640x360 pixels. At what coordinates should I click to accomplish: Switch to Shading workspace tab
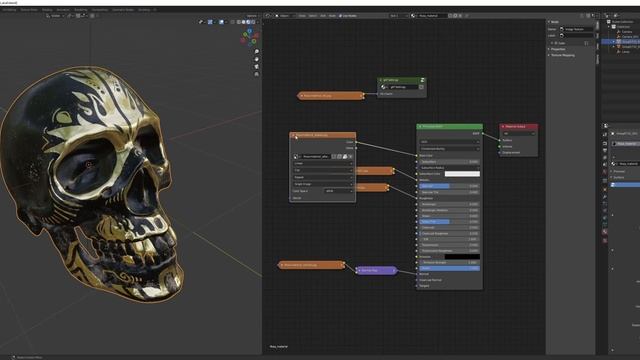tap(47, 9)
